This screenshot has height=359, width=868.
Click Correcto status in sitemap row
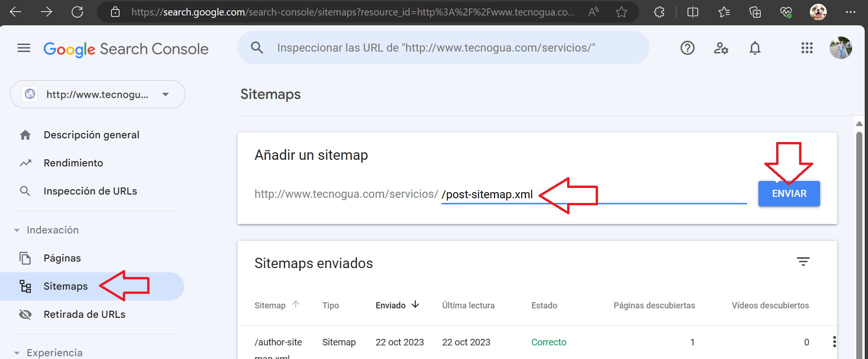click(x=549, y=342)
